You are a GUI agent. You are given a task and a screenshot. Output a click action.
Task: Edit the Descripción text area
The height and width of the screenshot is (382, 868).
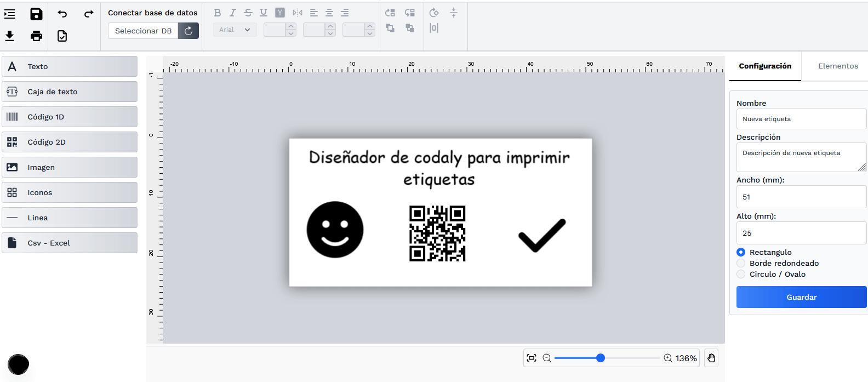coord(801,157)
